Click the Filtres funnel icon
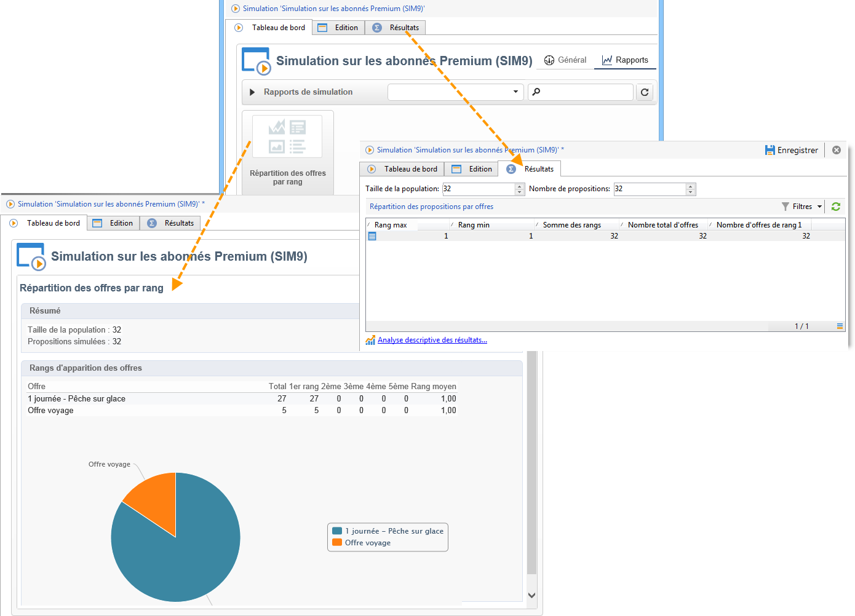This screenshot has height=616, width=855. pos(785,207)
